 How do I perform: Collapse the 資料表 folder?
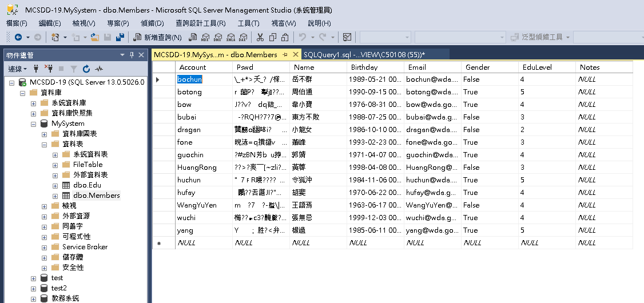pyautogui.click(x=45, y=144)
